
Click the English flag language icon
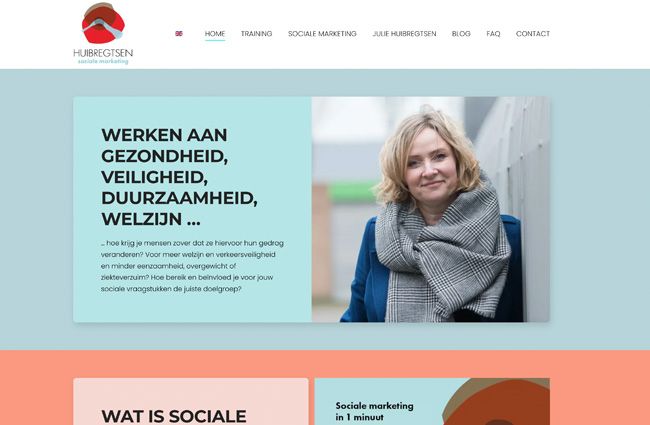click(179, 34)
